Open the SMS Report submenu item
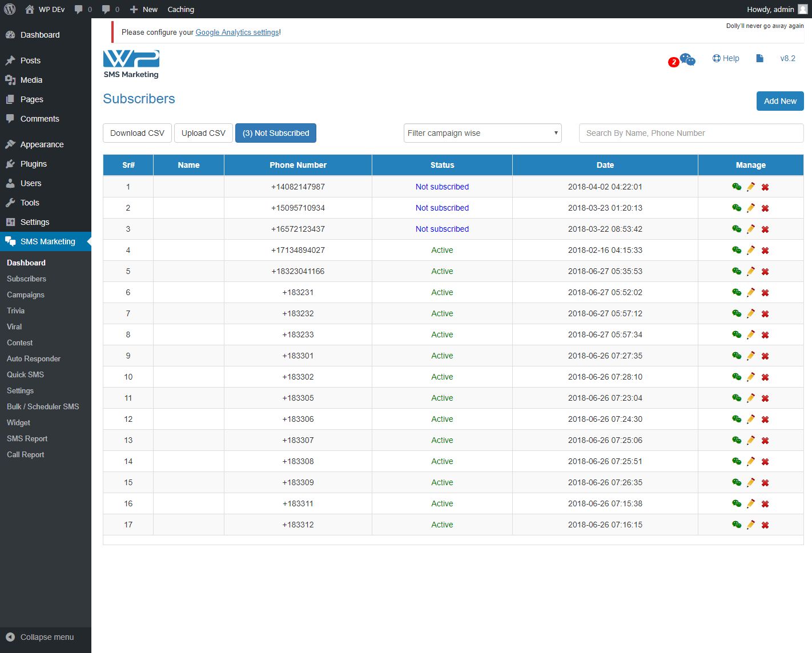Image resolution: width=812 pixels, height=653 pixels. point(27,438)
